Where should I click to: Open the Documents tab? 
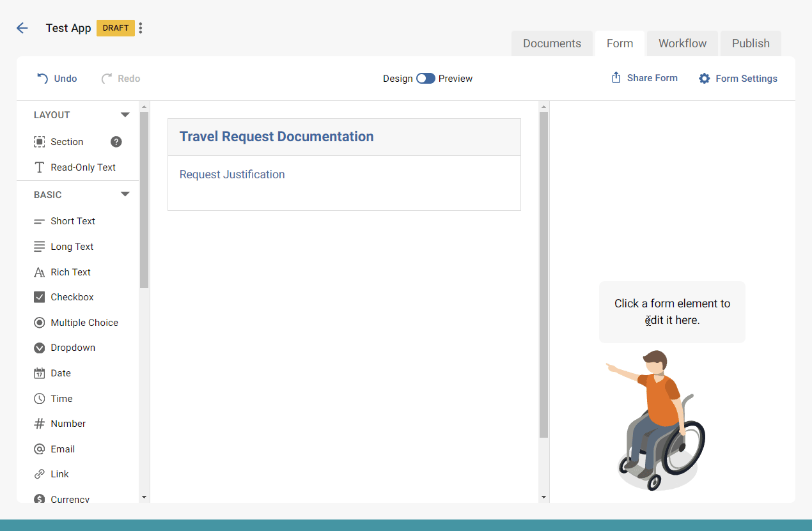pyautogui.click(x=552, y=43)
